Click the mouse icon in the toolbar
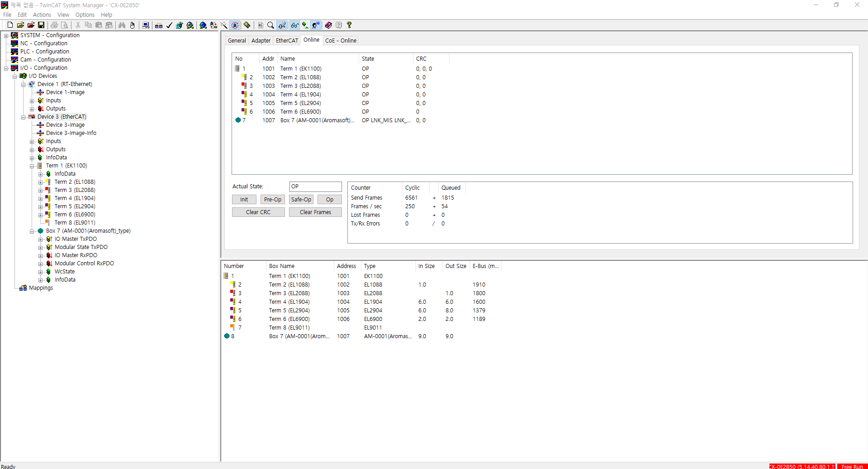The height and width of the screenshot is (469, 868). point(133,25)
